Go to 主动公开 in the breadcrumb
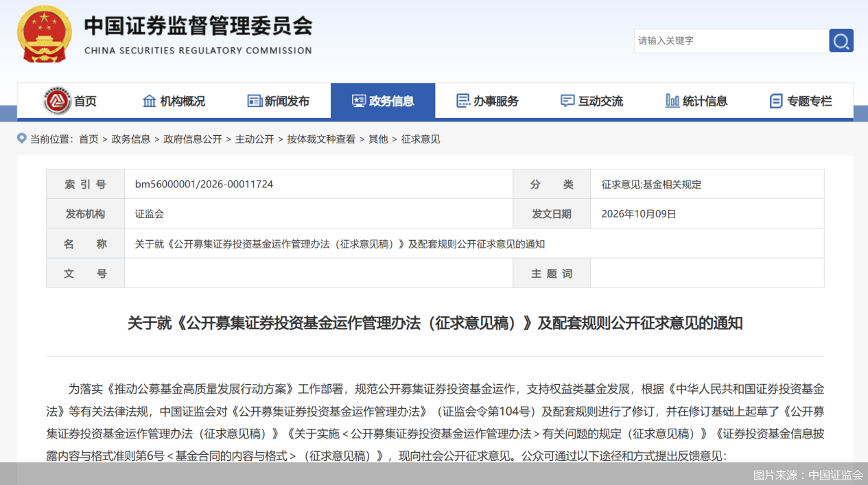This screenshot has height=485, width=868. point(255,139)
